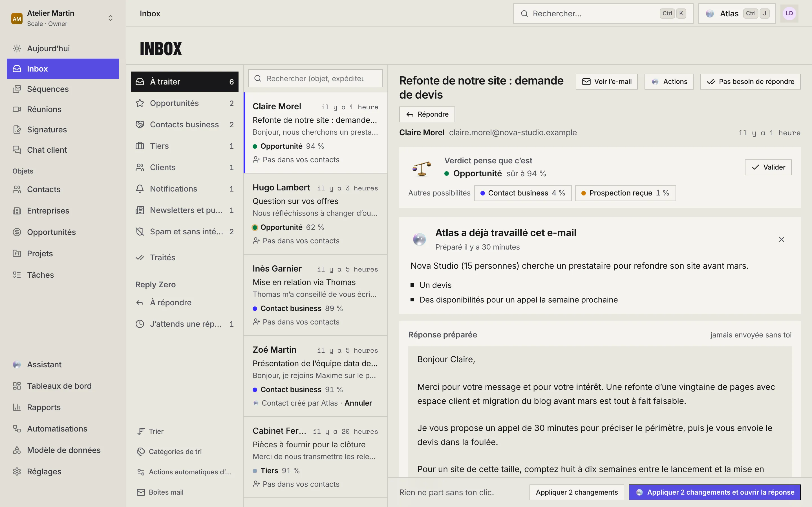Switch to the Traités folder
The image size is (812, 507).
(184, 257)
